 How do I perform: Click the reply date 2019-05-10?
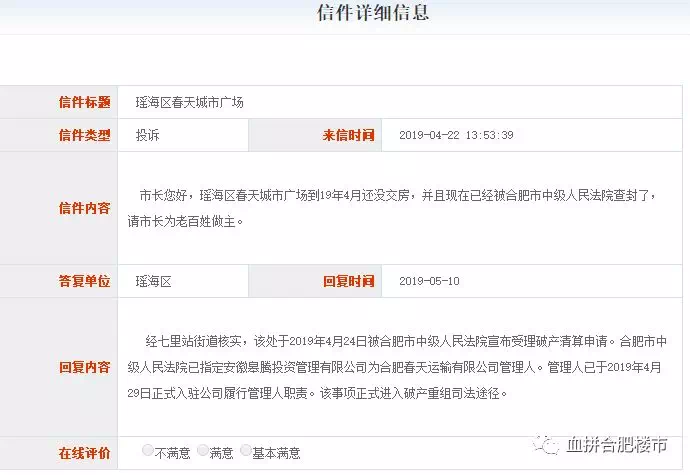[x=429, y=281]
